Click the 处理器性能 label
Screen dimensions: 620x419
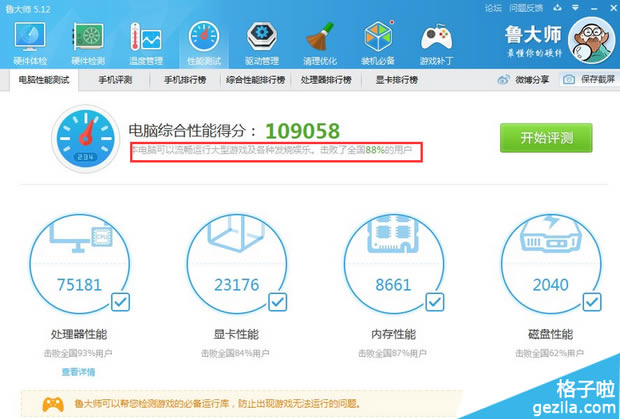pyautogui.click(x=79, y=334)
